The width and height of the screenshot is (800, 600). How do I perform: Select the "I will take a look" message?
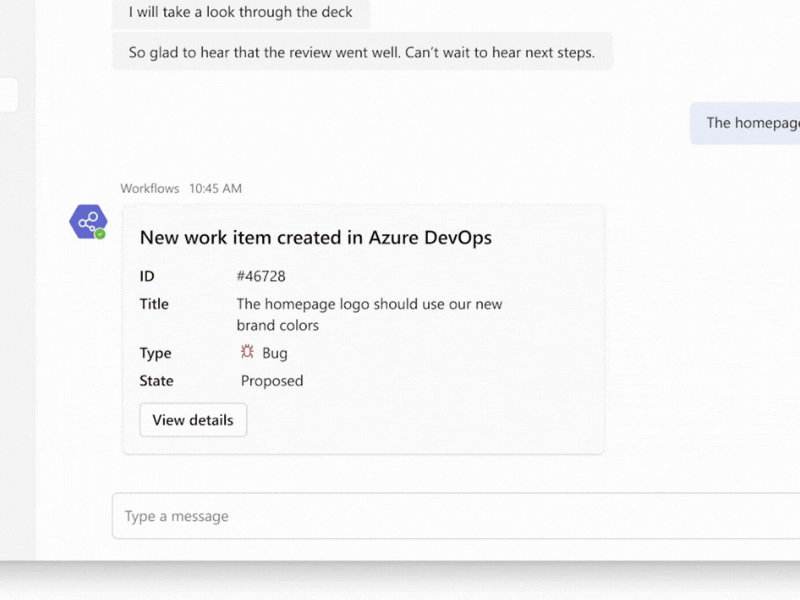pos(240,13)
